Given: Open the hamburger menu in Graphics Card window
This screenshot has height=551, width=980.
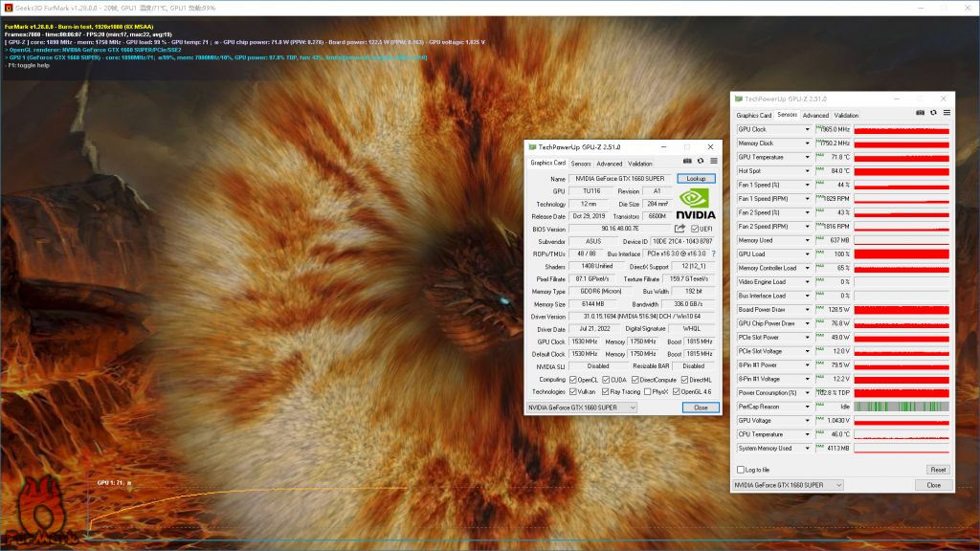Looking at the screenshot, I should (x=712, y=162).
